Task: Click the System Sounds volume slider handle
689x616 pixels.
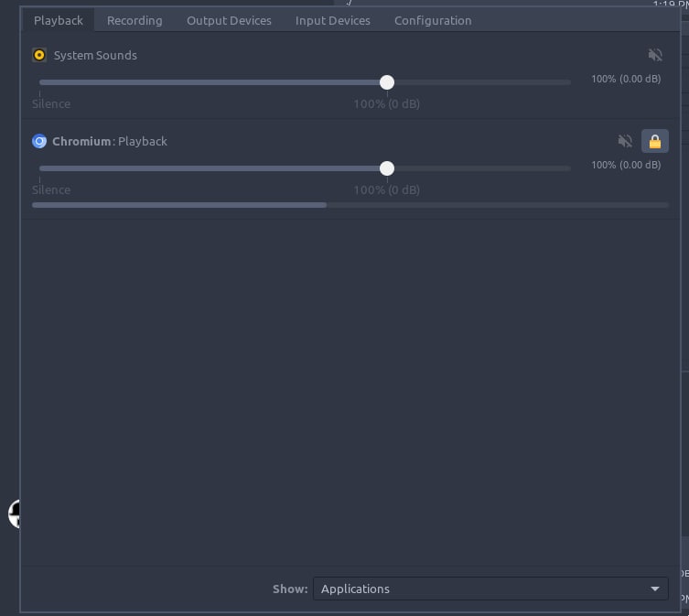Action: (x=387, y=82)
